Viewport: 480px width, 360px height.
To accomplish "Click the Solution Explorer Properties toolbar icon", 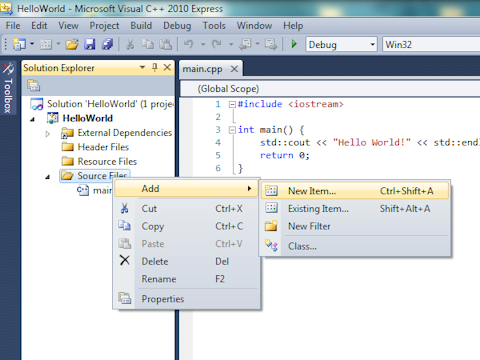I will (x=34, y=86).
